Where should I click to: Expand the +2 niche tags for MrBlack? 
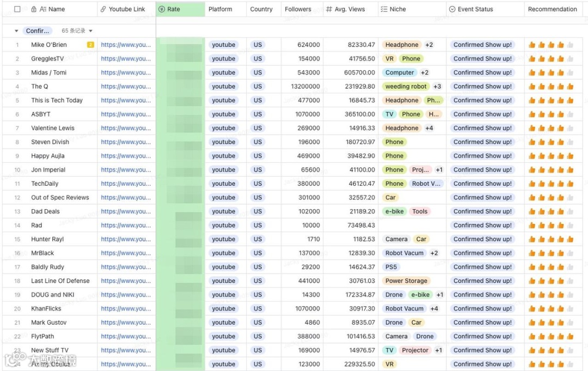click(434, 253)
